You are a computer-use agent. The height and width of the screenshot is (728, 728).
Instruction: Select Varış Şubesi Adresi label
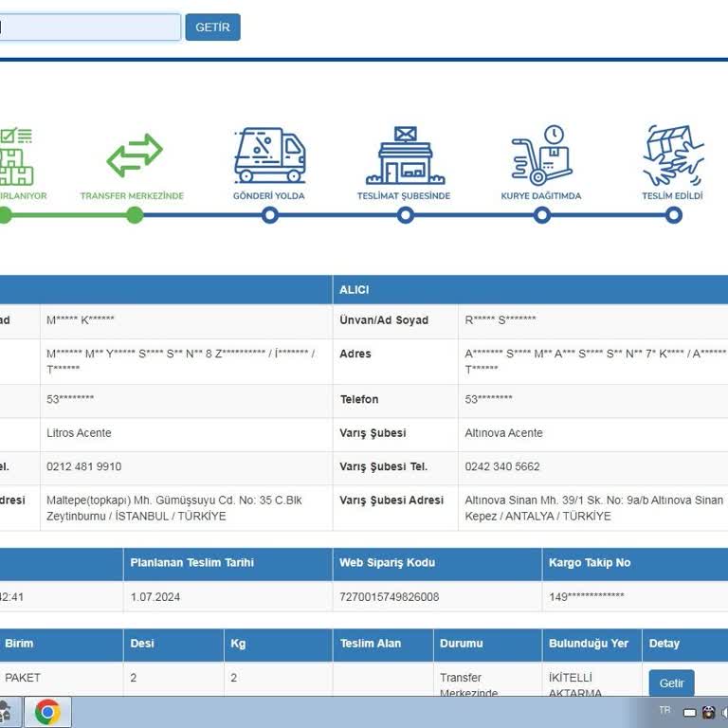pyautogui.click(x=391, y=500)
